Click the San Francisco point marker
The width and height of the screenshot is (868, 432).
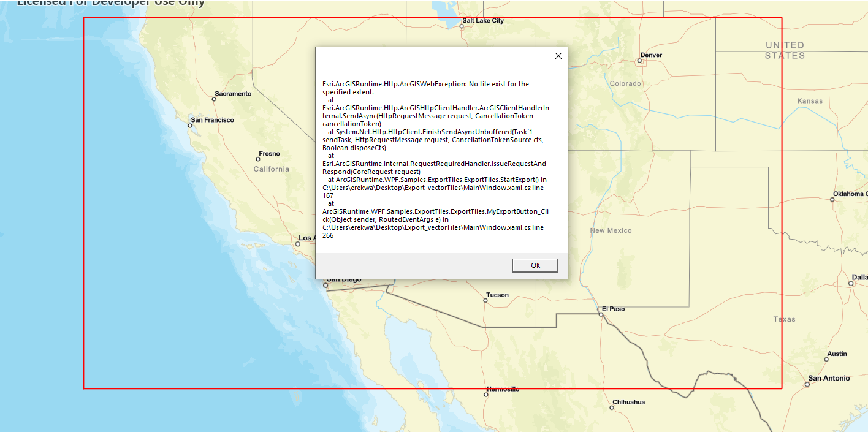pyautogui.click(x=189, y=124)
